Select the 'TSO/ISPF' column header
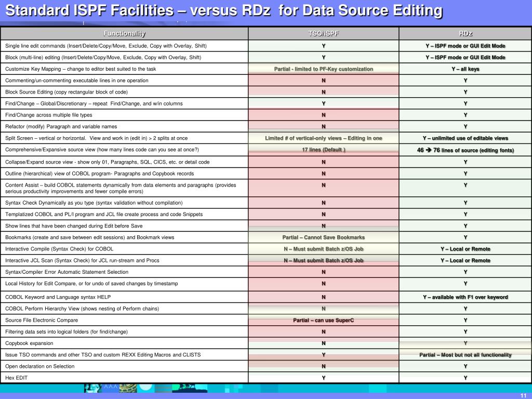This screenshot has height=399, width=532. click(x=323, y=34)
